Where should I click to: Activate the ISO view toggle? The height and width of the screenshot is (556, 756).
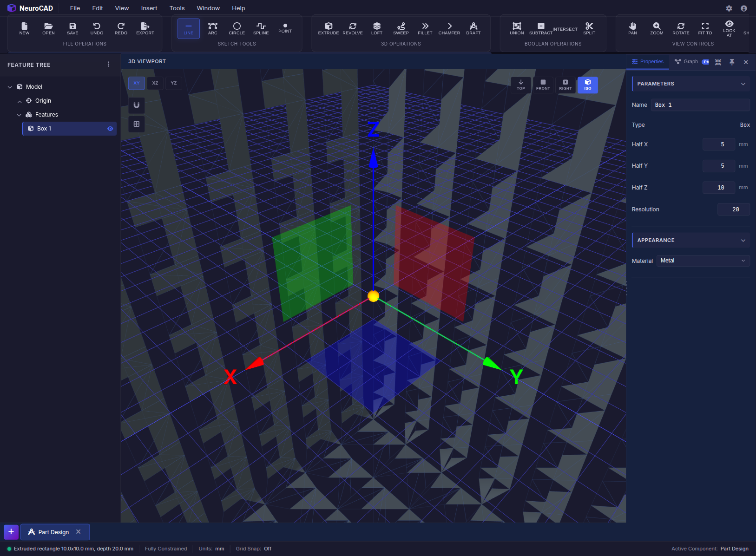pyautogui.click(x=587, y=85)
